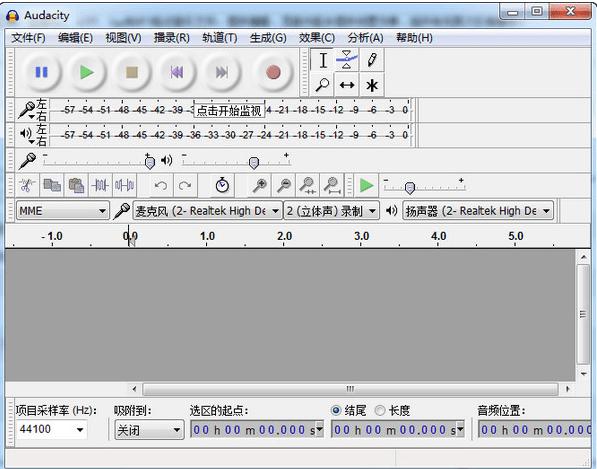597x469 pixels.
Task: Open the 文件(F) menu
Action: 28,38
